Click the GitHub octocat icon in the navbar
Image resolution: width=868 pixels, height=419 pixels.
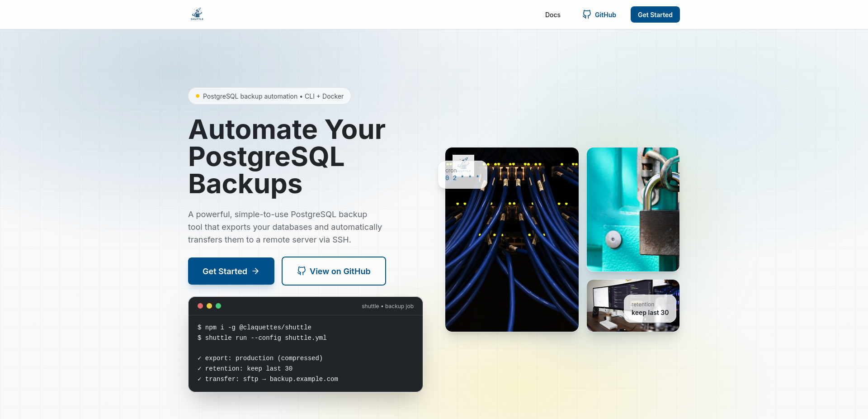click(586, 14)
